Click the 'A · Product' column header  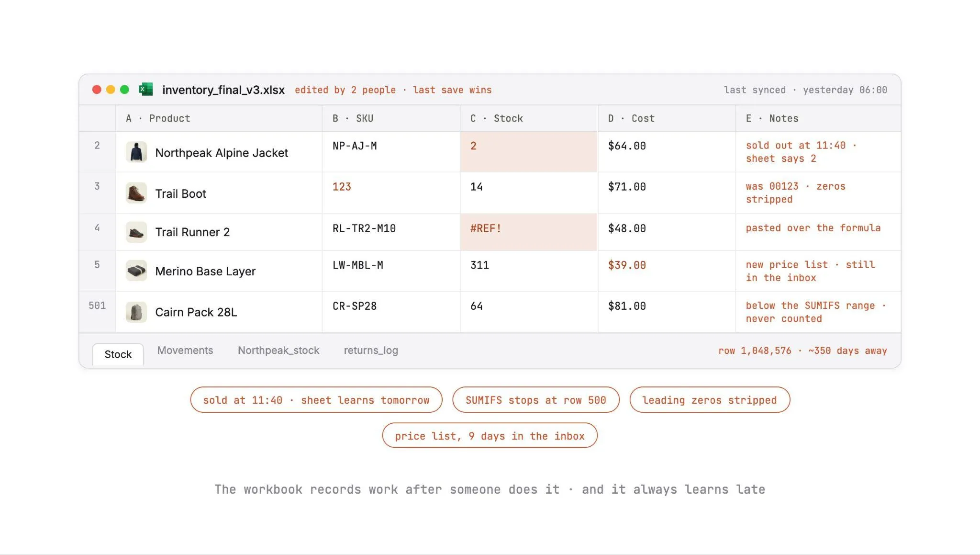219,118
